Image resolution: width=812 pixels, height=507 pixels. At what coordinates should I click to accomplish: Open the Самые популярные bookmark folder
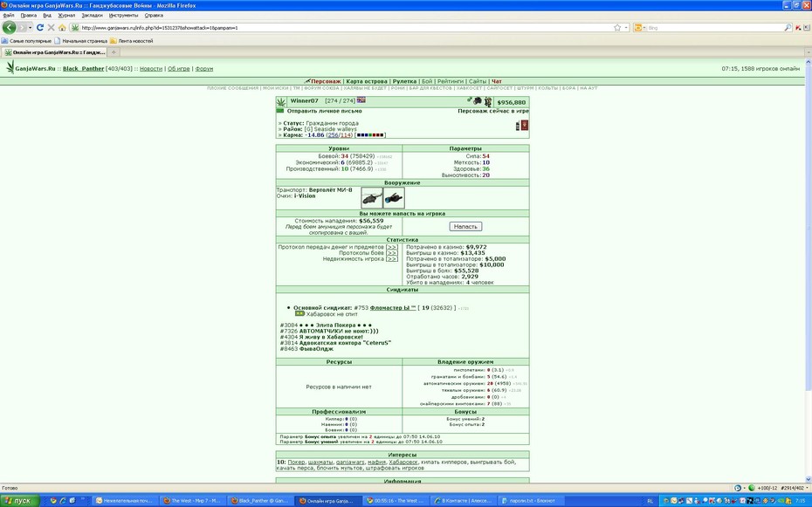click(x=26, y=41)
